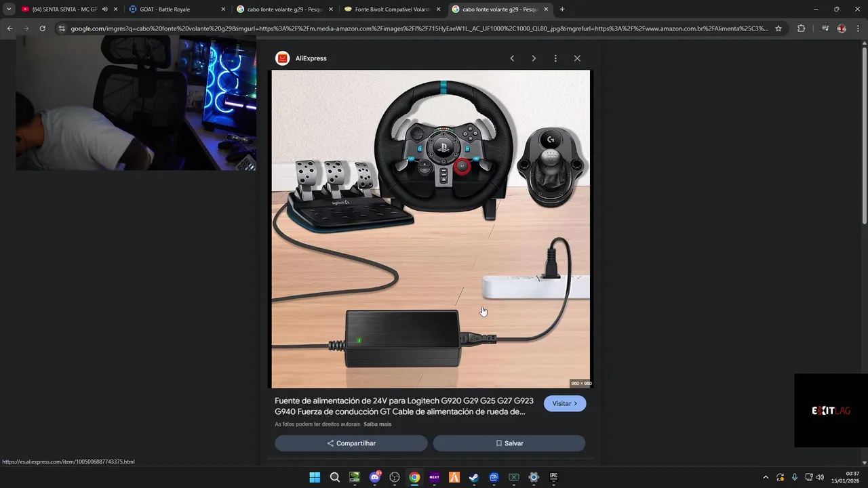This screenshot has width=868, height=488.
Task: Open the Chrome three-dot menu
Action: click(x=858, y=28)
